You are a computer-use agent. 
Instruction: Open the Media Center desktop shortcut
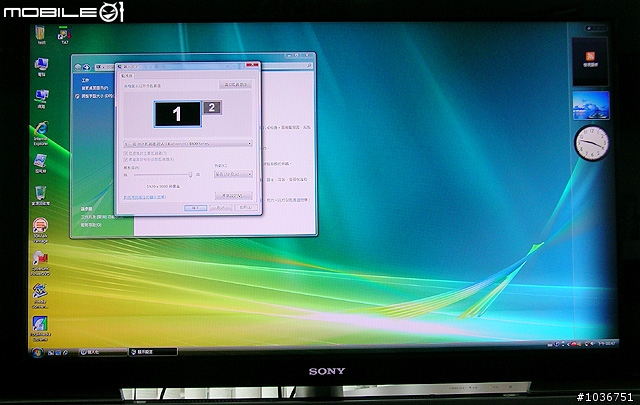pos(40,296)
